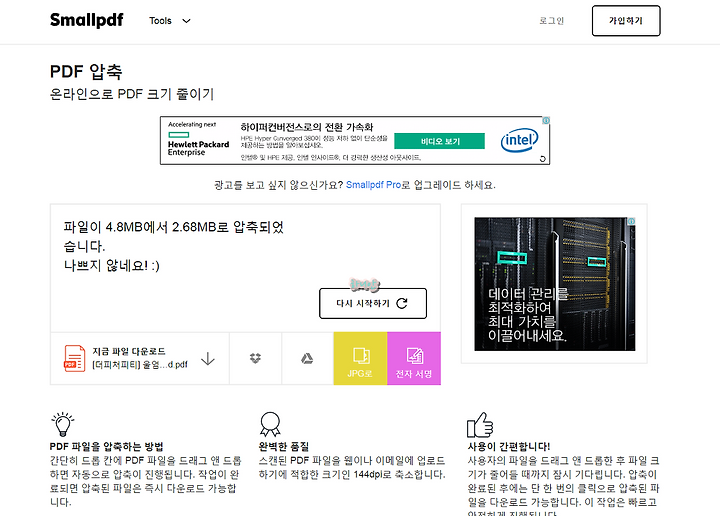
Task: Click the server rack sidebar ad image
Action: (555, 284)
